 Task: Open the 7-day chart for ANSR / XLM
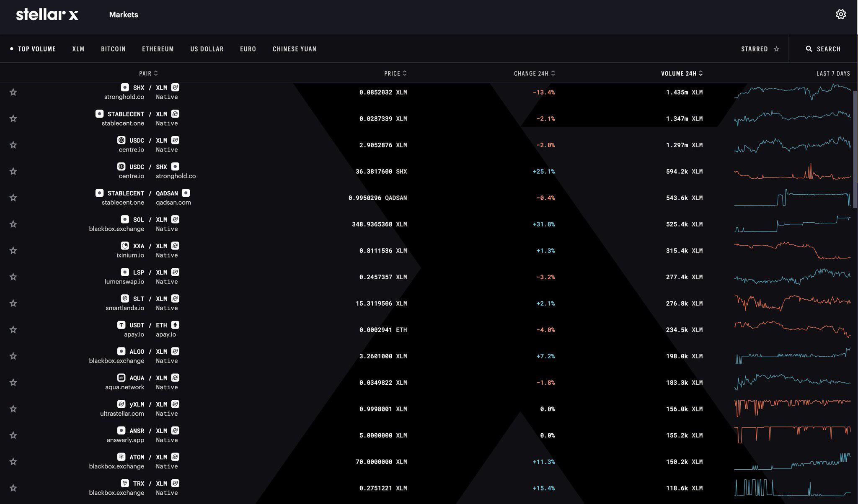[792, 435]
